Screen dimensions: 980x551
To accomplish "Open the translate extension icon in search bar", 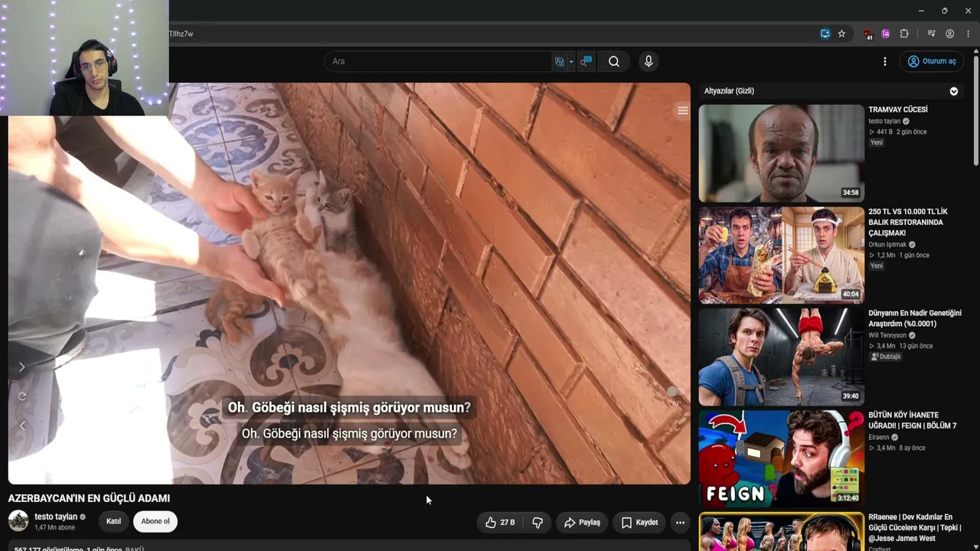I will (x=560, y=61).
